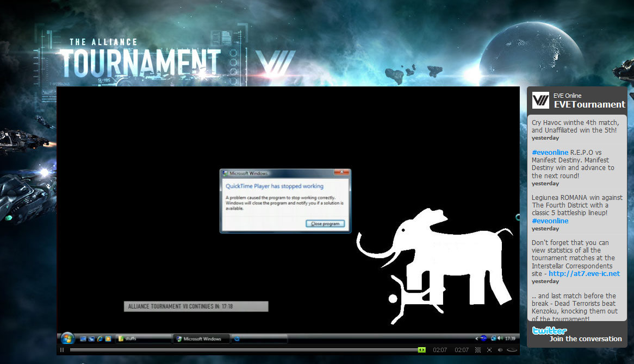Launch the media player quick launch icon
This screenshot has height=364, width=634.
click(x=108, y=338)
